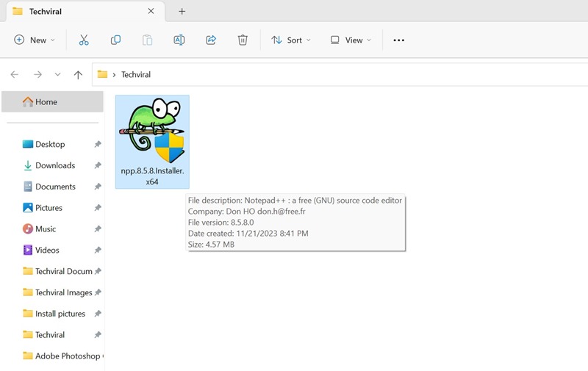Screen dimensions: 588x371
Task: Add a new tab with plus button
Action: 182,12
